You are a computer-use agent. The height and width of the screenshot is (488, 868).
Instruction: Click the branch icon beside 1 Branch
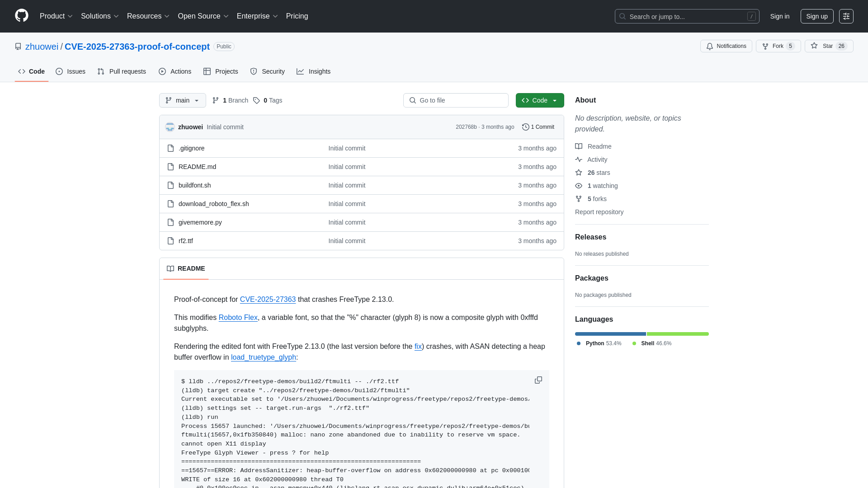216,100
